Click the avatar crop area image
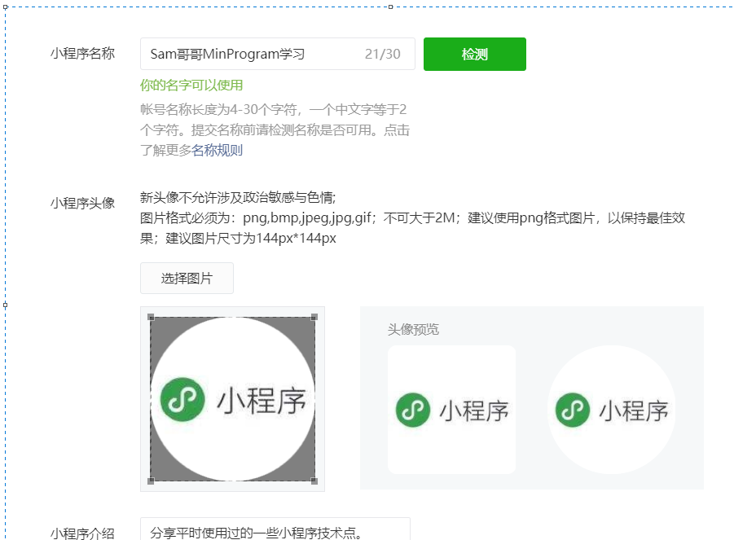756x540 pixels. tap(232, 399)
